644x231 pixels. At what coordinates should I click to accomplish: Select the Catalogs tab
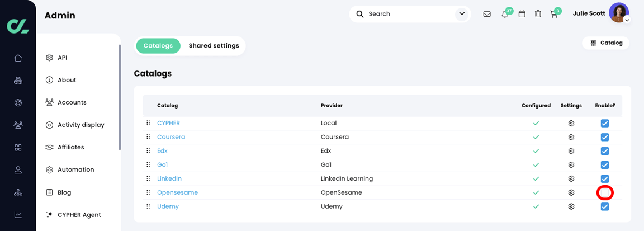point(158,46)
